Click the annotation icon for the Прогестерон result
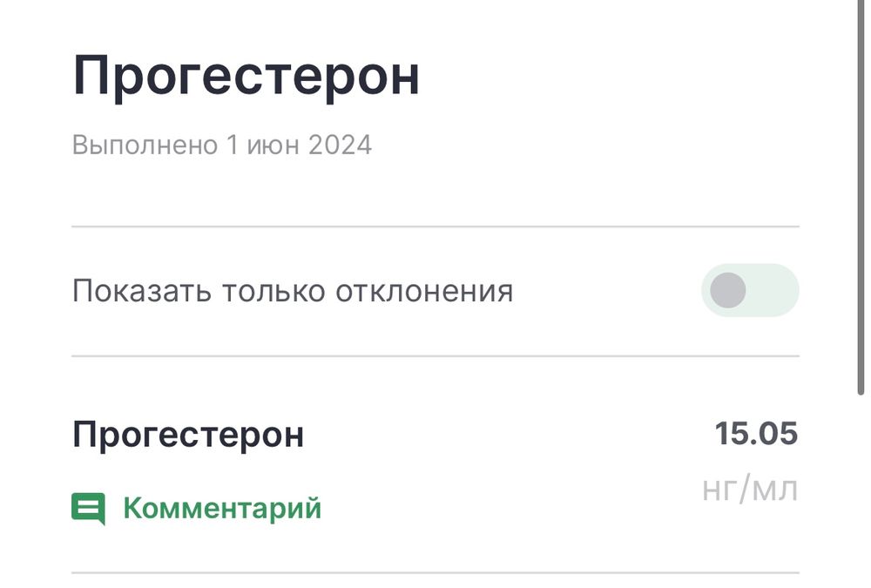The height and width of the screenshot is (588, 871). [90, 509]
